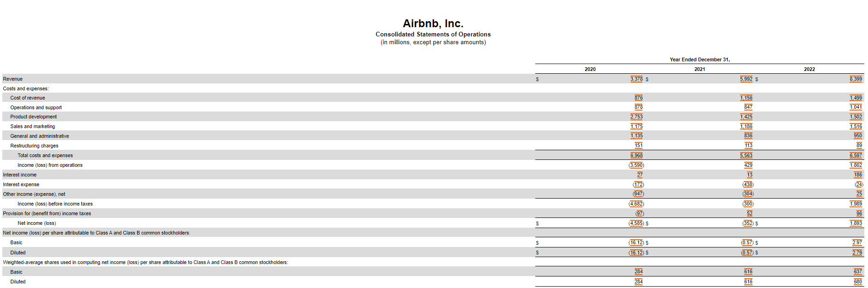The height and width of the screenshot is (288, 868).
Task: Select 2022 sales and marketing value 1,516
Action: click(x=856, y=126)
